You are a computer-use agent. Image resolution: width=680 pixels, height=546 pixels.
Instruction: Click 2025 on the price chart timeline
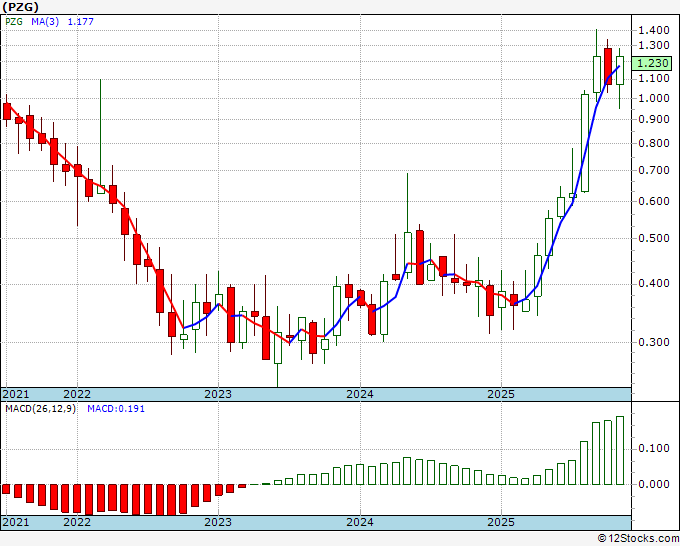point(501,394)
